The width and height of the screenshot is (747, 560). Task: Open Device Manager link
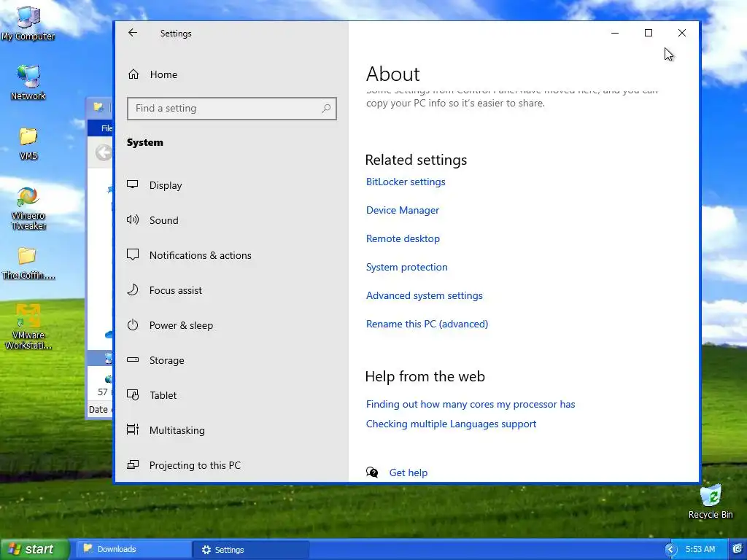click(402, 210)
